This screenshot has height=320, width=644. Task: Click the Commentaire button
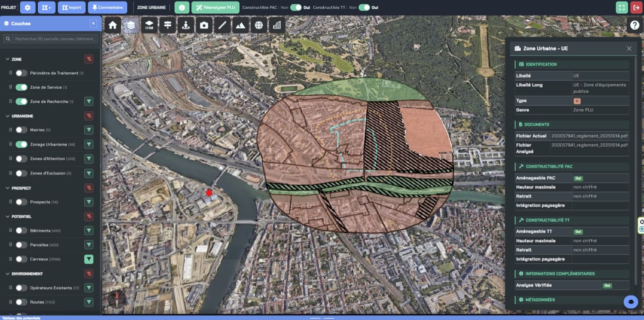click(107, 7)
